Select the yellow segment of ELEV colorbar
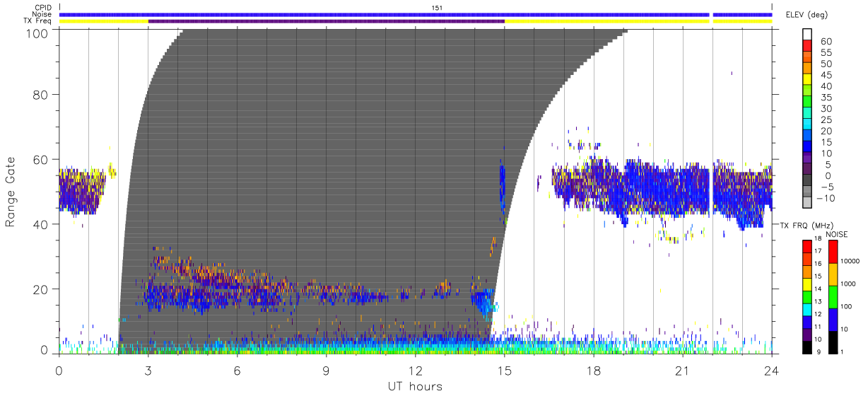868x401 pixels. [808, 81]
